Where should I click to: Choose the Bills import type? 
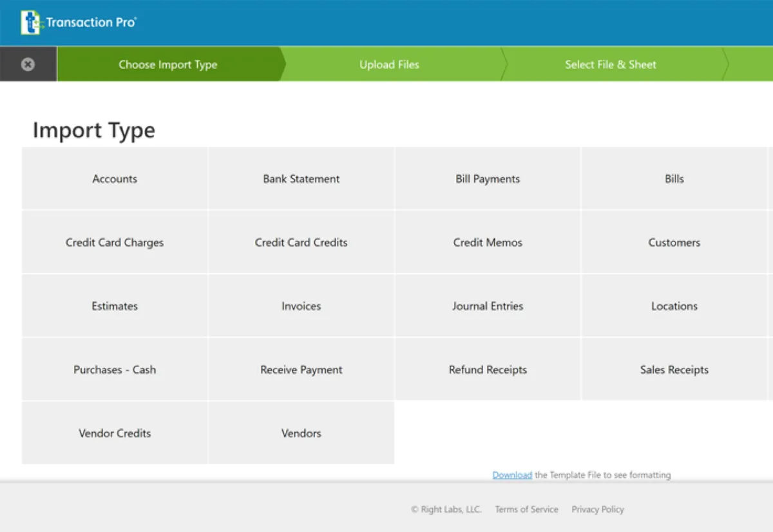(x=674, y=179)
